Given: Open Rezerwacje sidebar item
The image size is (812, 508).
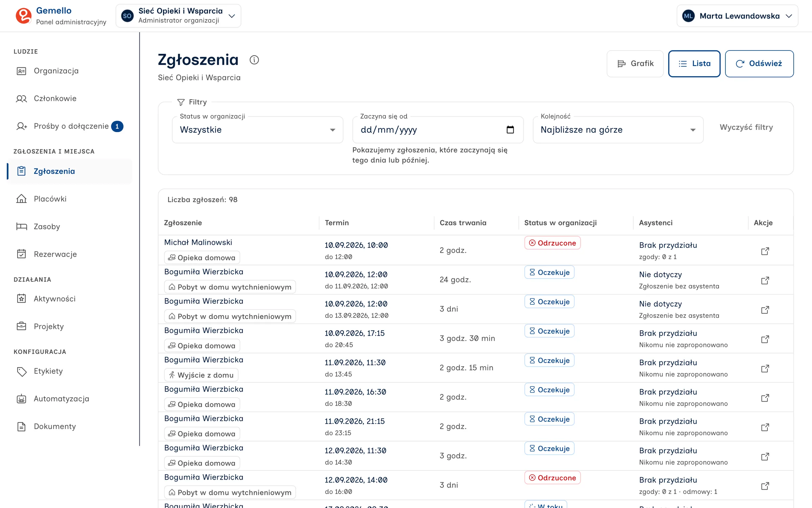Looking at the screenshot, I should click(x=70, y=254).
